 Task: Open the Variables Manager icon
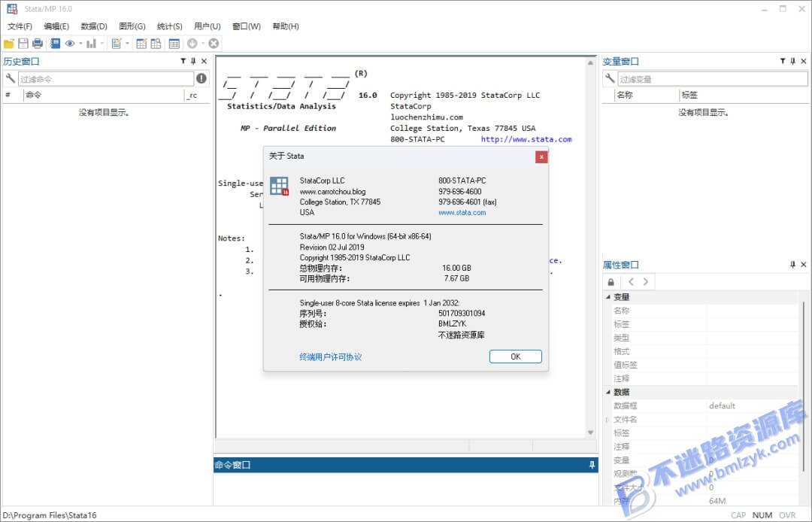(x=174, y=44)
